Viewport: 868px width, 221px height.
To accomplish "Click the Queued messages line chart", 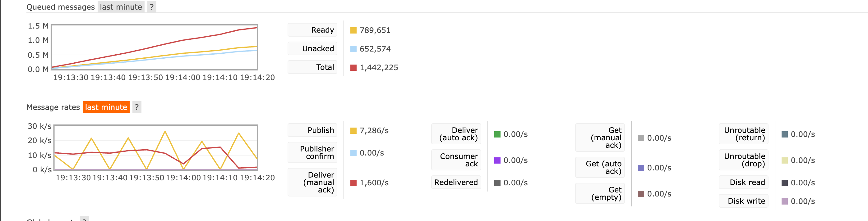I will [x=154, y=47].
